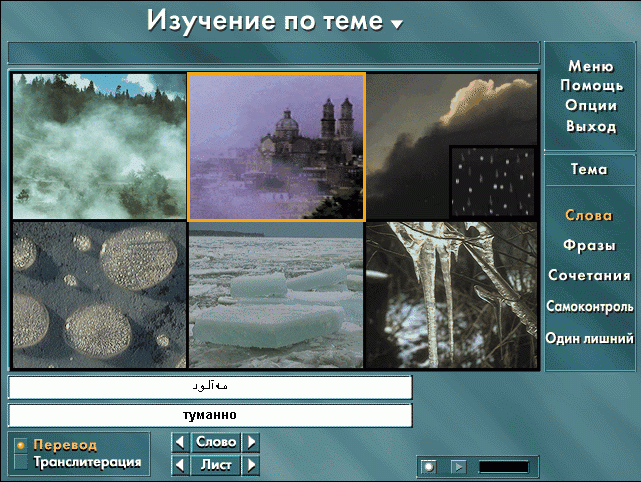
Task: Click the 'туманно' translation field
Action: [x=210, y=415]
